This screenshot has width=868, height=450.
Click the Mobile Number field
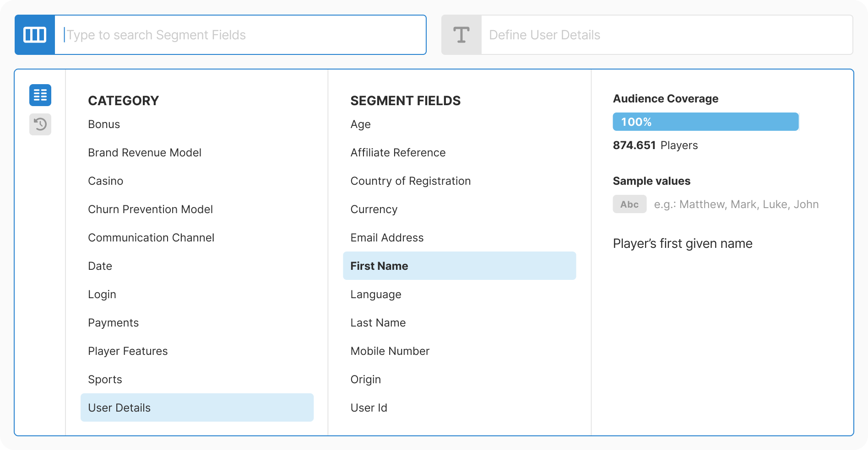click(x=390, y=351)
